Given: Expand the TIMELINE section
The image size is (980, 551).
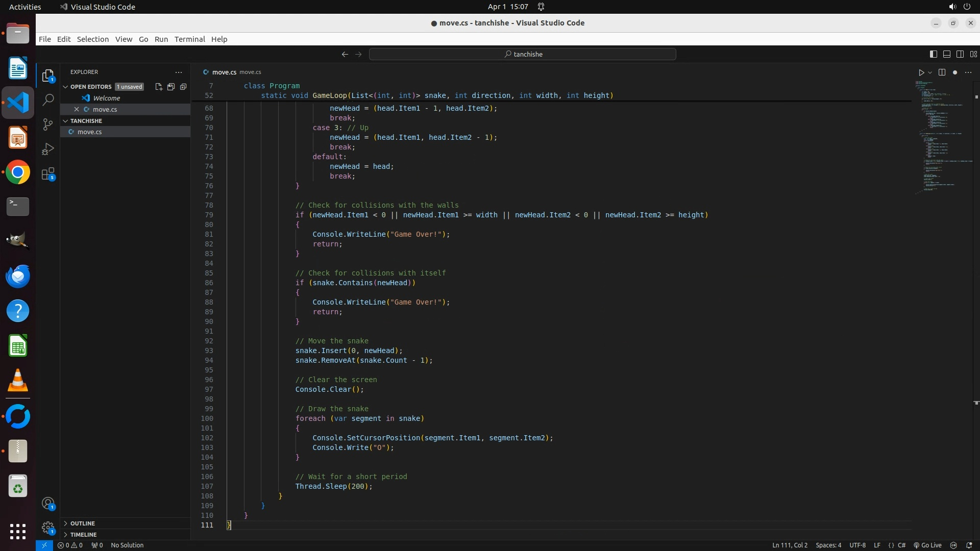Looking at the screenshot, I should click(83, 535).
